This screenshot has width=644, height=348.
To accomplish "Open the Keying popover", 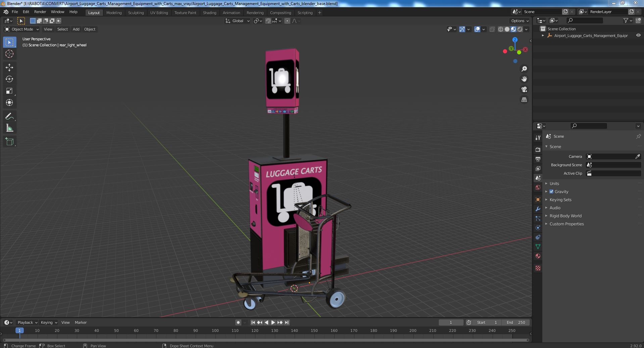I will [x=49, y=322].
